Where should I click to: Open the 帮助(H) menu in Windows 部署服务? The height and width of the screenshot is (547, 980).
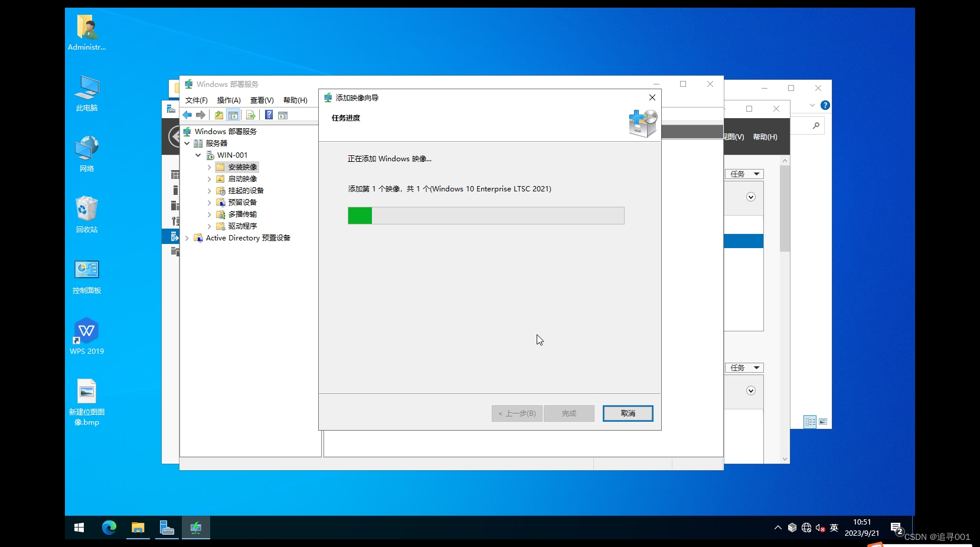click(x=295, y=100)
